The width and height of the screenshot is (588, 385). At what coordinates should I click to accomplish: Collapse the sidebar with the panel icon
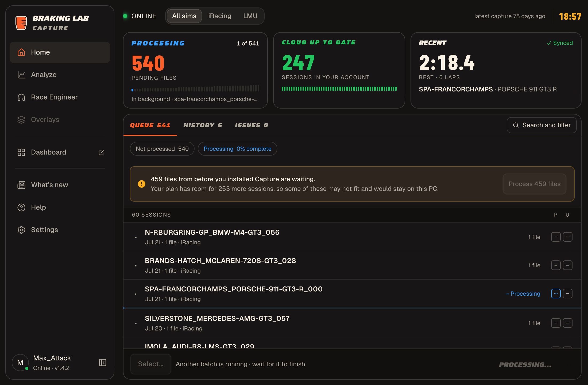[x=103, y=363]
